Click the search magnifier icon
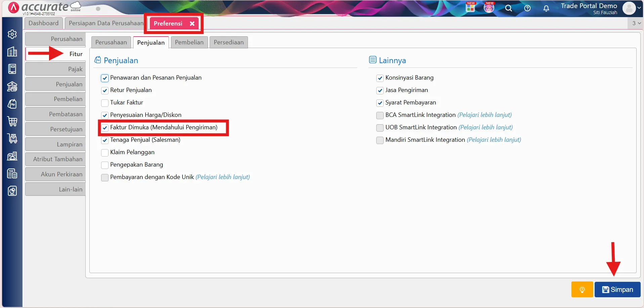Image resolution: width=644 pixels, height=308 pixels. click(509, 8)
